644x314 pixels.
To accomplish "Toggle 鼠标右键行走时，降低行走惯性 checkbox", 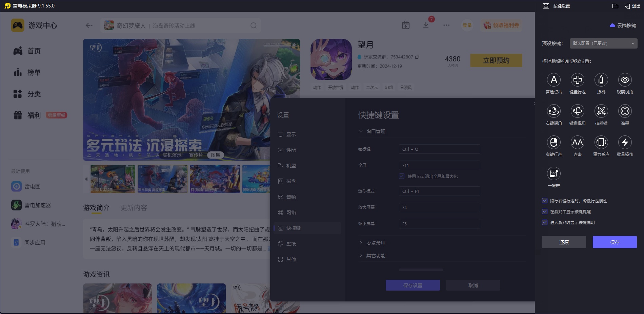I will [545, 201].
